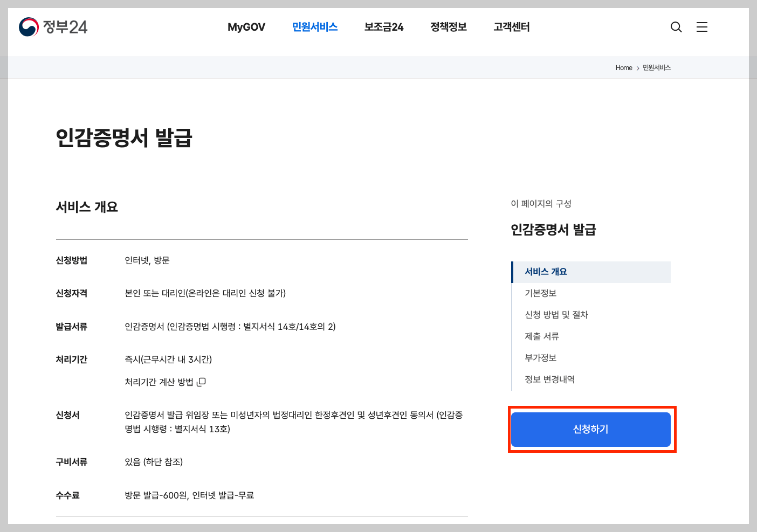Open the 신청 방법 및 절차 section
757x532 pixels.
click(557, 314)
